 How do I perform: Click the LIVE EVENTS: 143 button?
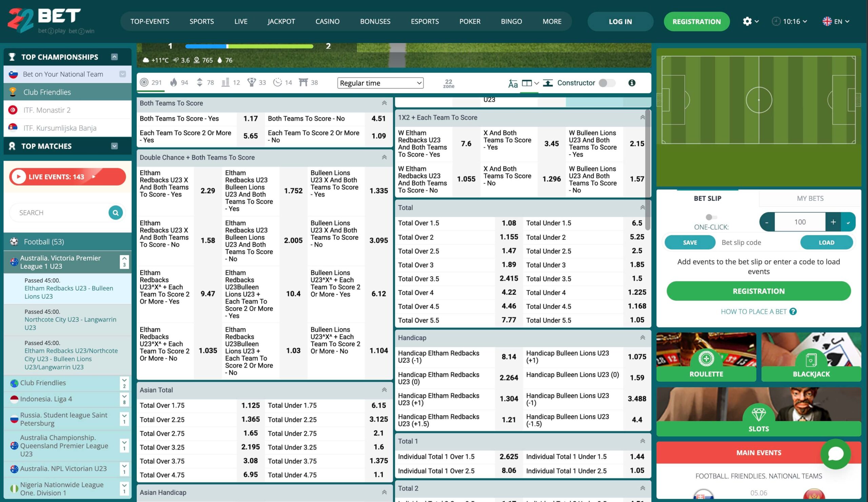point(67,177)
